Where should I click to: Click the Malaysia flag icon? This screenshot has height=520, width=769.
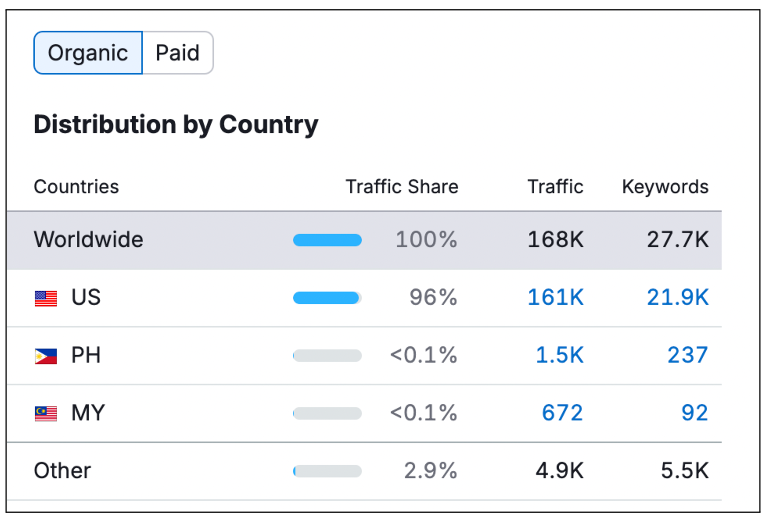[46, 414]
